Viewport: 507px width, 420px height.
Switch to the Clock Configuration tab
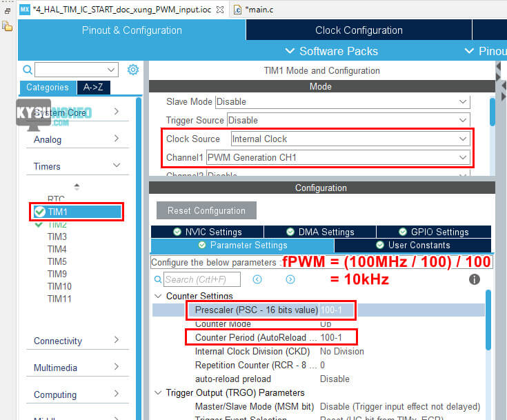pos(359,30)
